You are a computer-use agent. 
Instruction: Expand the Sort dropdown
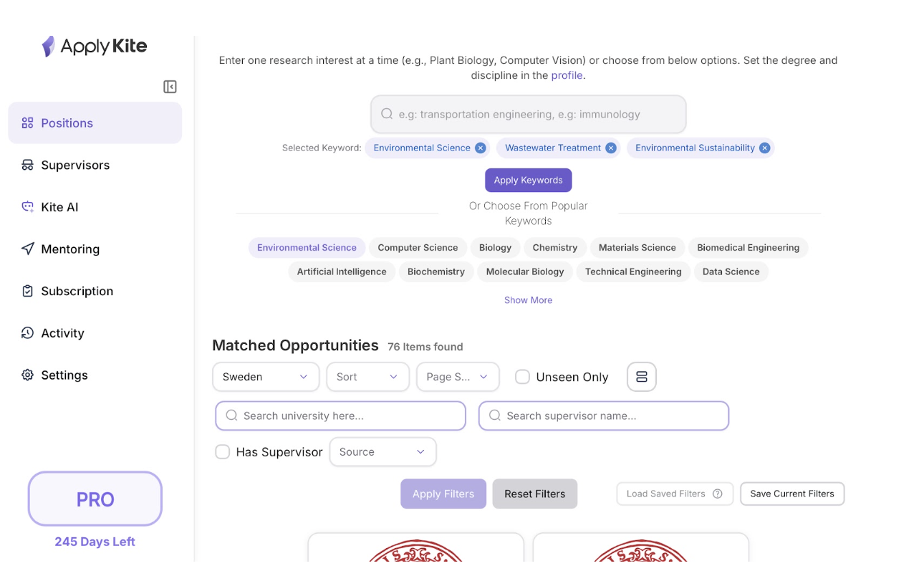click(367, 377)
